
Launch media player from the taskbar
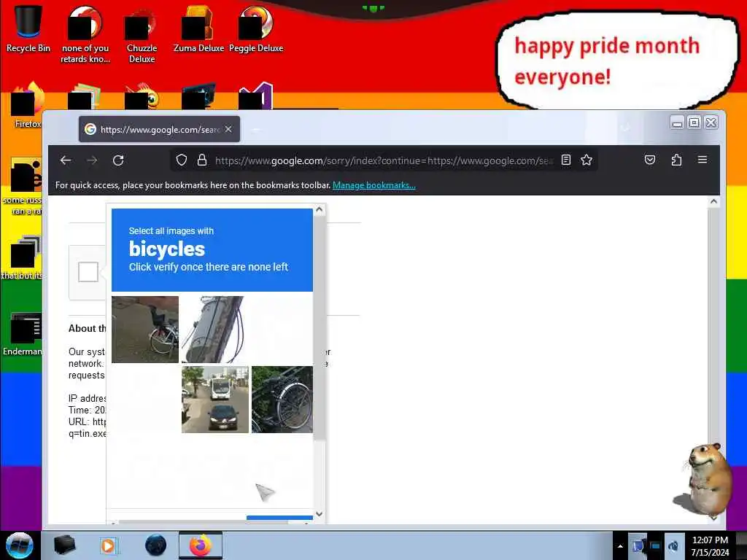click(108, 545)
